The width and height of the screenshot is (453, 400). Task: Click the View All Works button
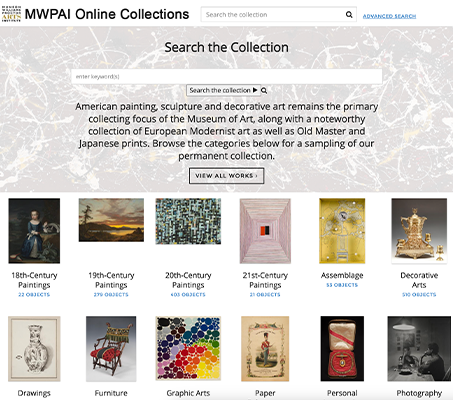pyautogui.click(x=227, y=176)
